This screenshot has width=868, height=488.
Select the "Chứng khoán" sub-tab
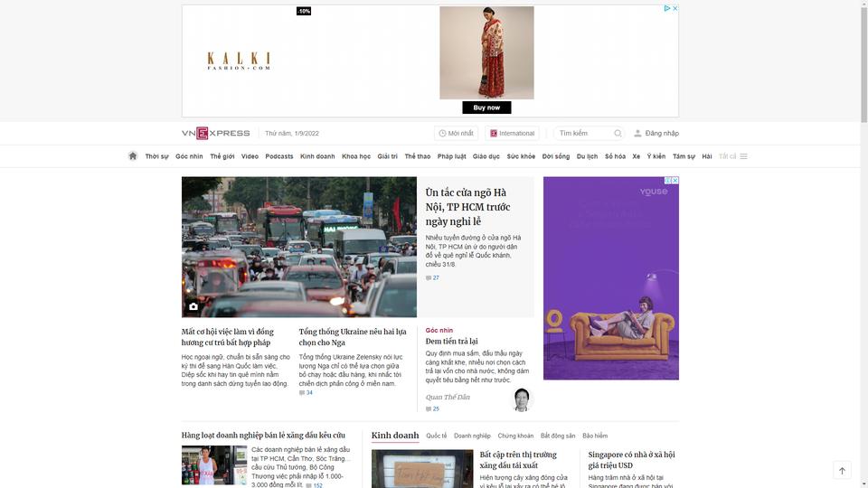pos(515,436)
